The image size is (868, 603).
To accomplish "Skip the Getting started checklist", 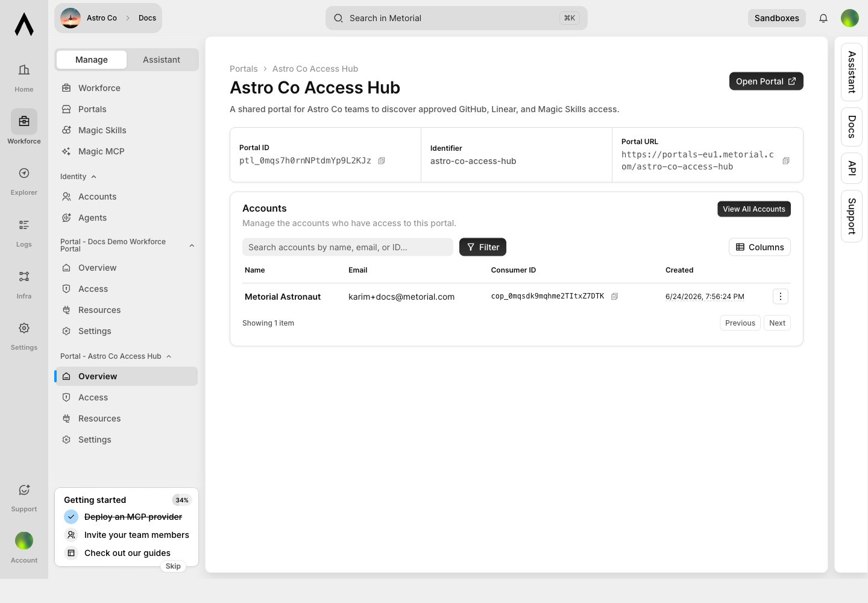I will (x=173, y=566).
